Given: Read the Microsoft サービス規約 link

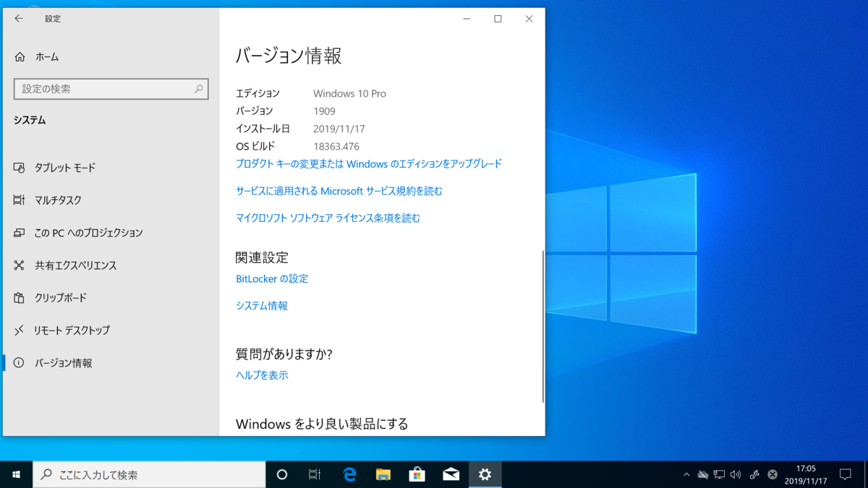Looking at the screenshot, I should coord(339,191).
